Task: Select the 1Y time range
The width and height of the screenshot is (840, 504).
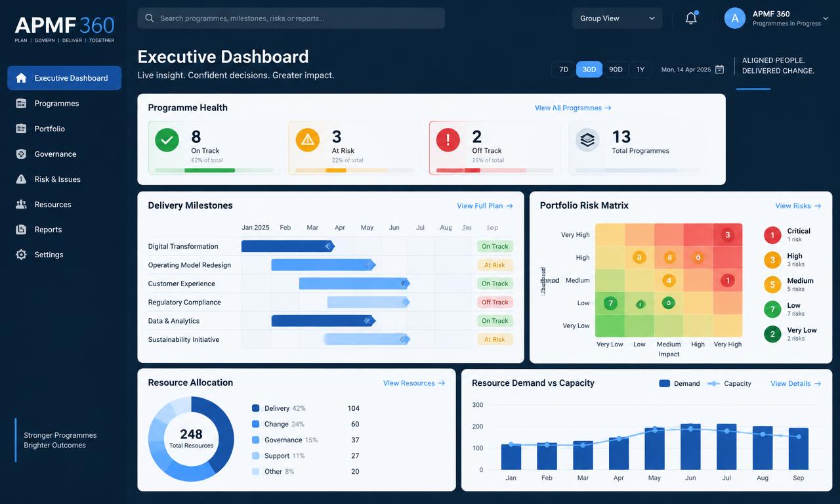Action: (640, 70)
